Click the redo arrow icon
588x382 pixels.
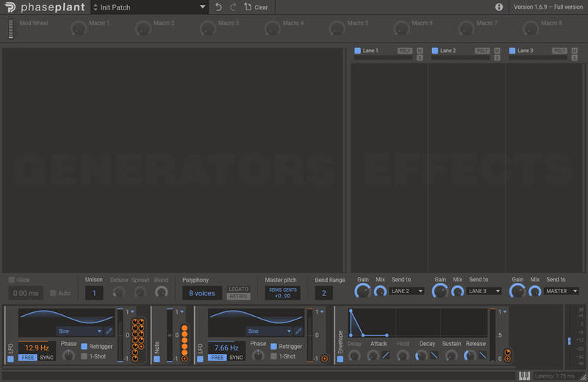tap(233, 7)
